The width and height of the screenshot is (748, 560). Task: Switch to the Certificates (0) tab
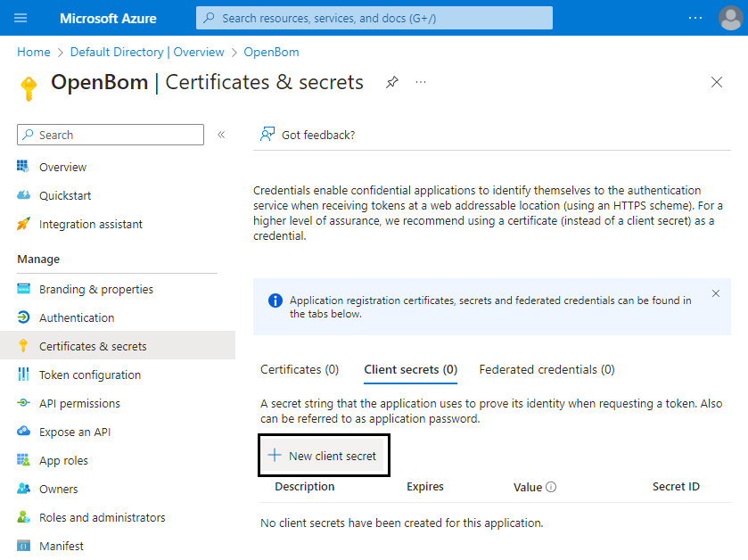300,370
